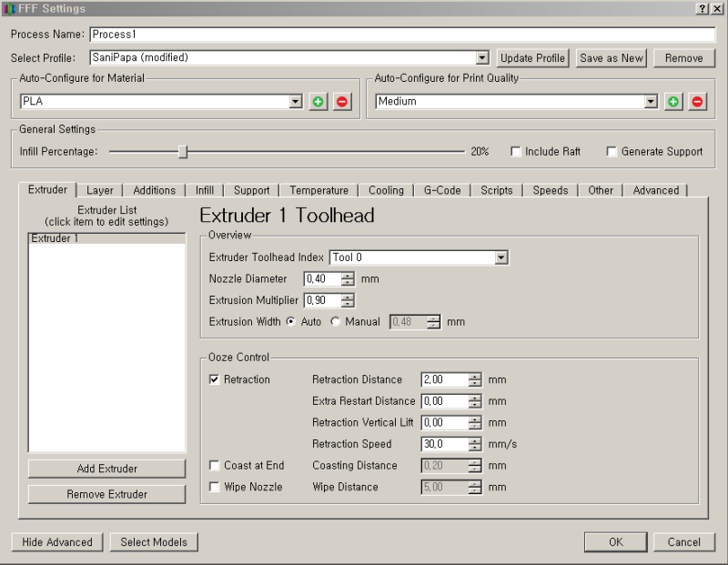The image size is (728, 565).
Task: Click the Retraction Distance spinner arrows
Action: pos(474,379)
